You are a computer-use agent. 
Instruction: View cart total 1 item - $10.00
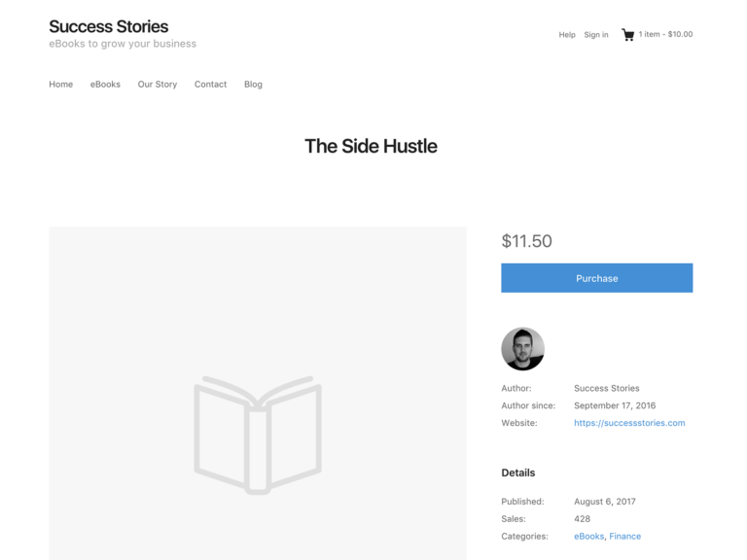tap(665, 34)
